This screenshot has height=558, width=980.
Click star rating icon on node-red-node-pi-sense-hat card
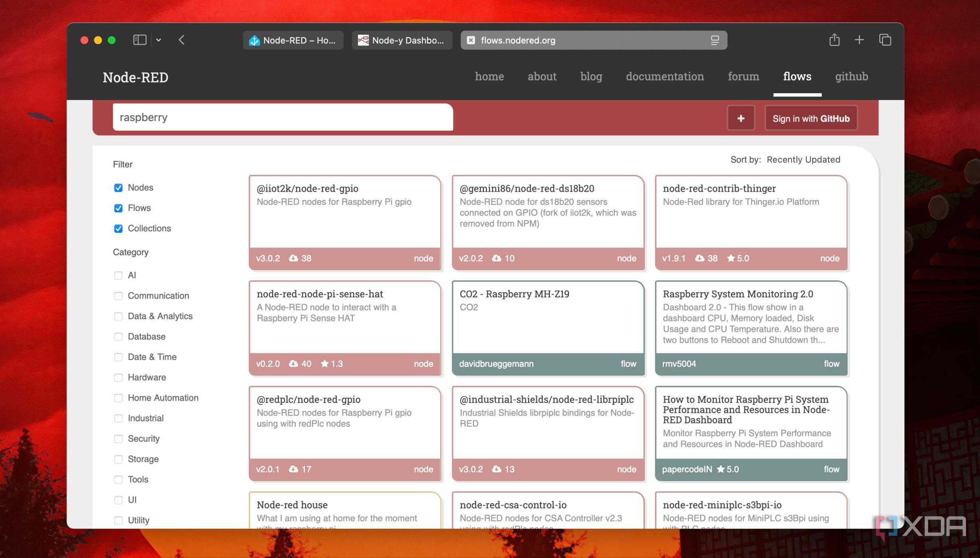325,363
